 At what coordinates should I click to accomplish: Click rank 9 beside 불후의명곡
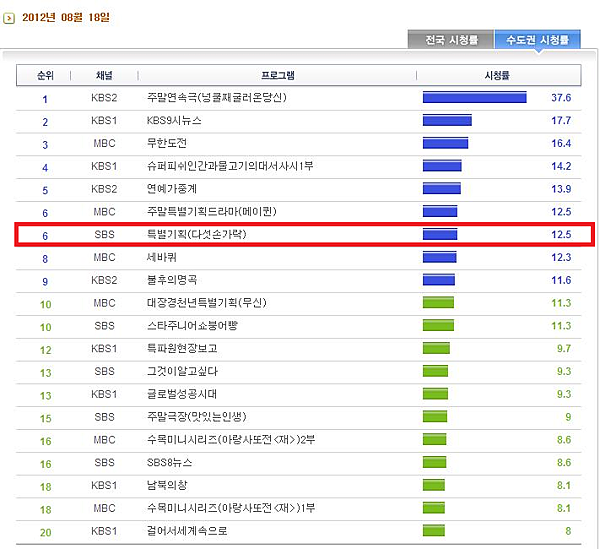click(45, 282)
